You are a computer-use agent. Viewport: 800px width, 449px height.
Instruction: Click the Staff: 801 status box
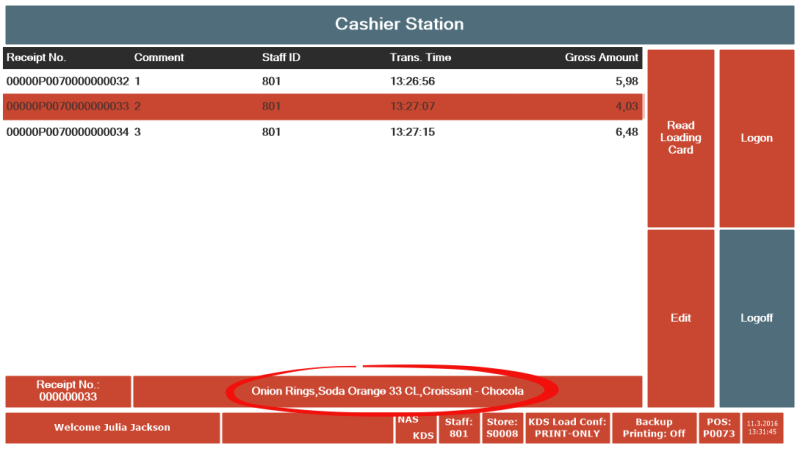point(459,428)
